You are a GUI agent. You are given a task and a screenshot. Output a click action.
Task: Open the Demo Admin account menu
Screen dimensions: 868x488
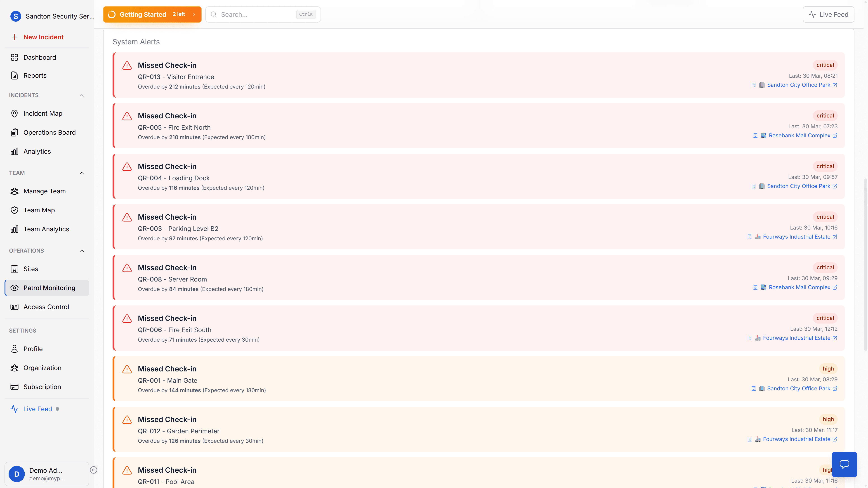[x=47, y=474]
